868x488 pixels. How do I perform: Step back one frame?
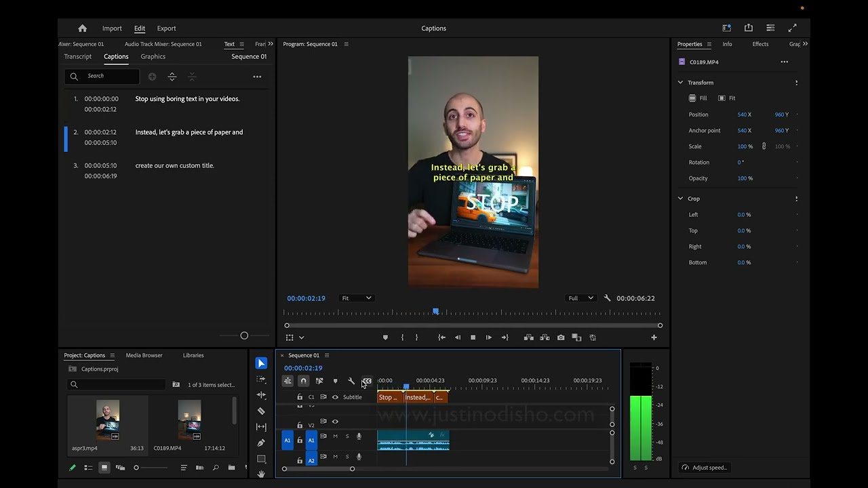pyautogui.click(x=457, y=338)
